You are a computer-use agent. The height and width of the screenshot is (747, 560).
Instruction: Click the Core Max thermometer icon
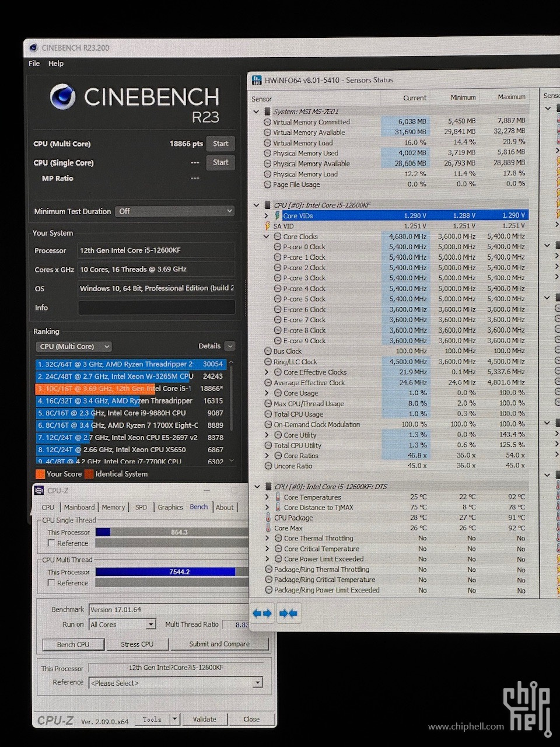pos(268,528)
